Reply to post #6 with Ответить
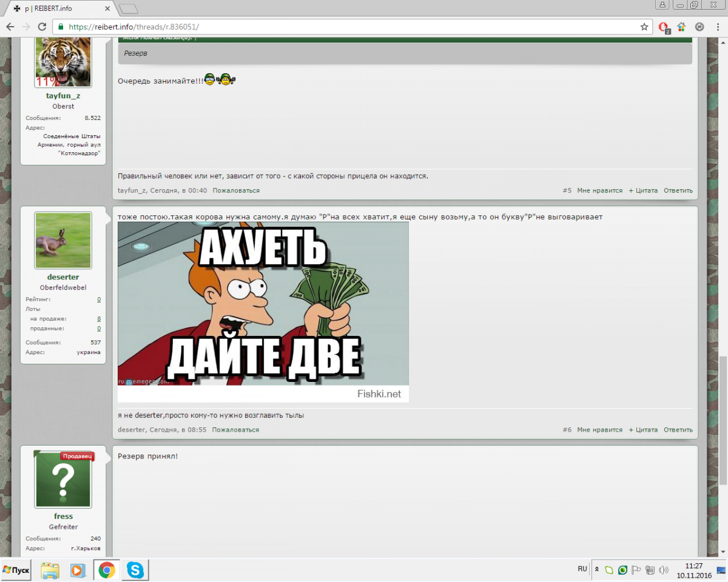 (678, 430)
